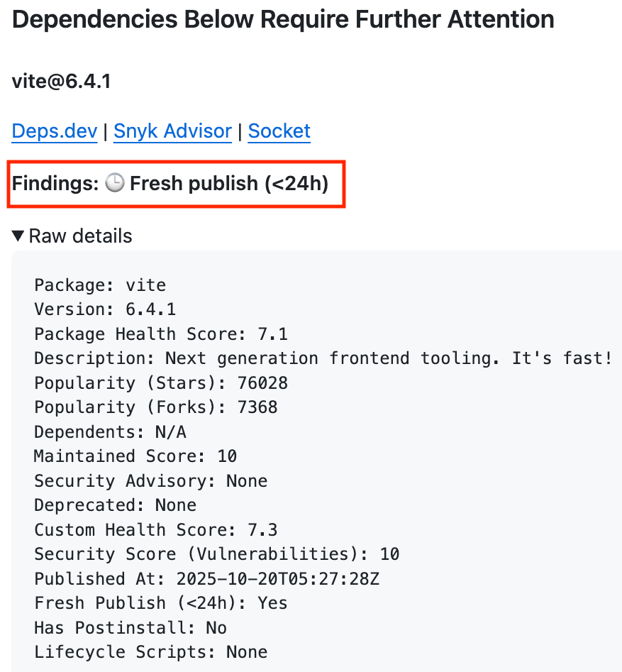Click the Security Advisory: None line
The width and height of the screenshot is (622, 672).
click(151, 481)
